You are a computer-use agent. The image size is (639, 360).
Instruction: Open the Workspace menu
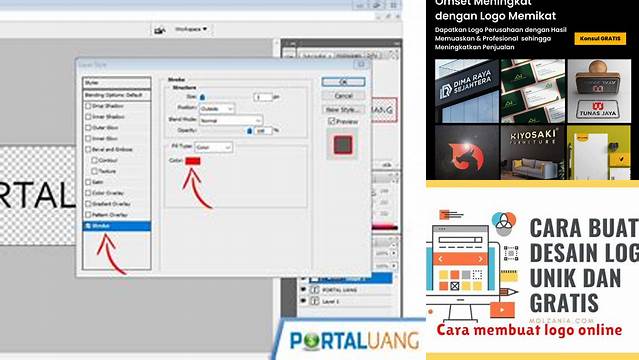(191, 29)
